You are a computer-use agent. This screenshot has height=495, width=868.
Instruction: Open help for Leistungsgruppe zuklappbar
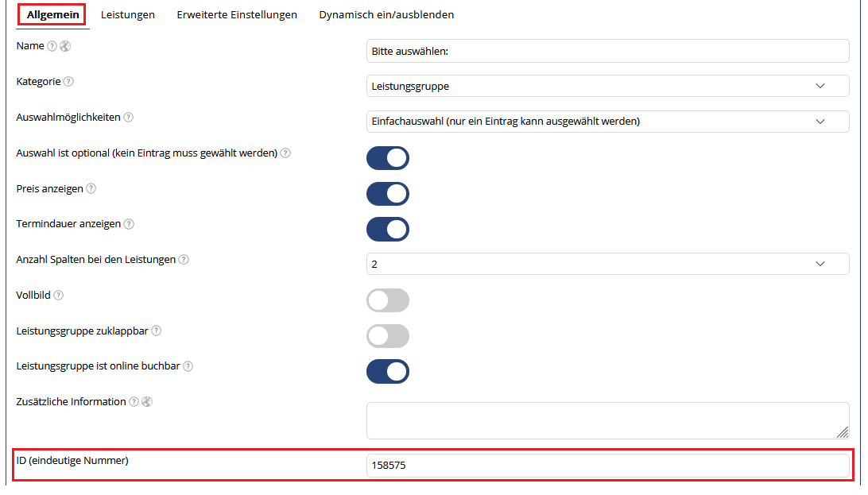[x=157, y=331]
